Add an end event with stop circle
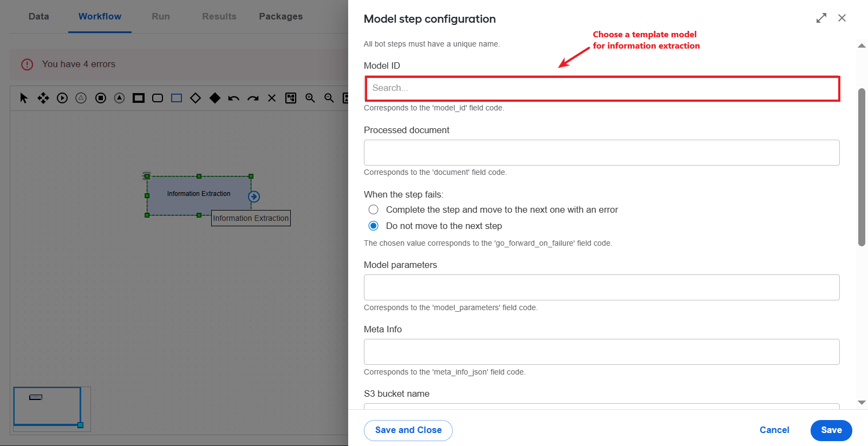Image resolution: width=868 pixels, height=446 pixels. (x=101, y=98)
